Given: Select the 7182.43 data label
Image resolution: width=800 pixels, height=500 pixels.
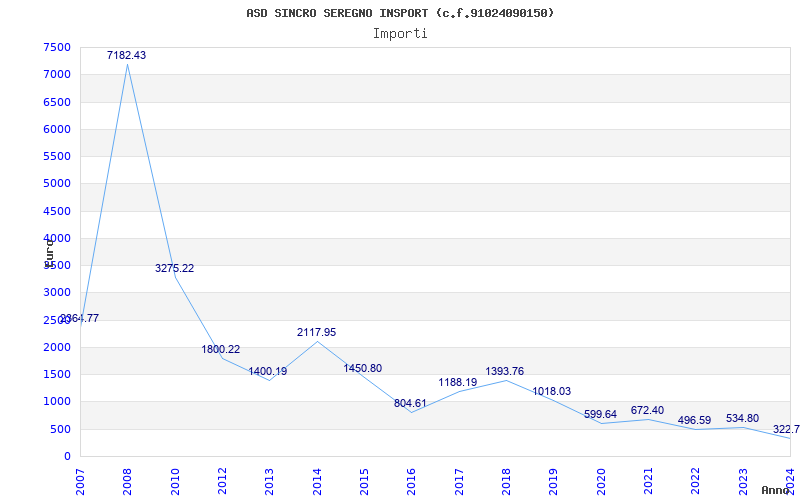Looking at the screenshot, I should (x=127, y=55).
